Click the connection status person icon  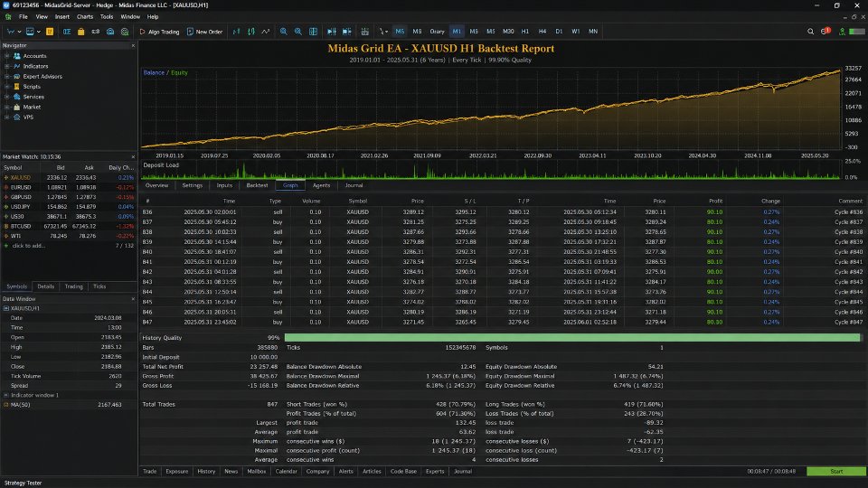click(842, 32)
